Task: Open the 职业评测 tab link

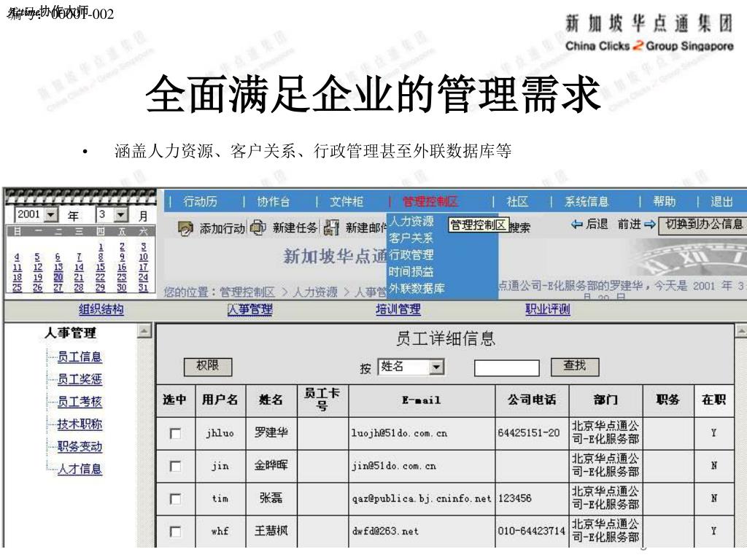Action: (548, 309)
